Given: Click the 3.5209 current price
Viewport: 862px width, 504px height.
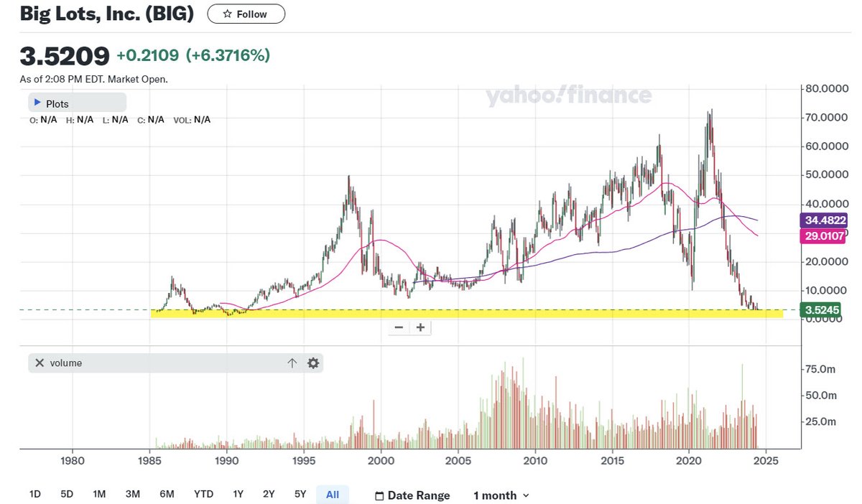Looking at the screenshot, I should 65,56.
